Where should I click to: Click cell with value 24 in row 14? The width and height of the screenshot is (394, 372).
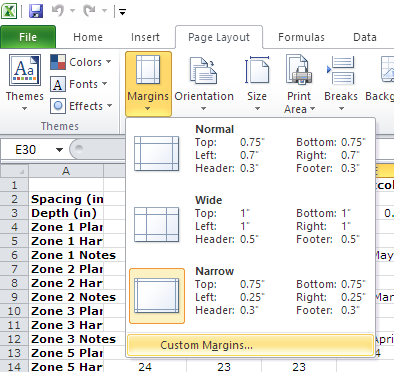pos(145,367)
